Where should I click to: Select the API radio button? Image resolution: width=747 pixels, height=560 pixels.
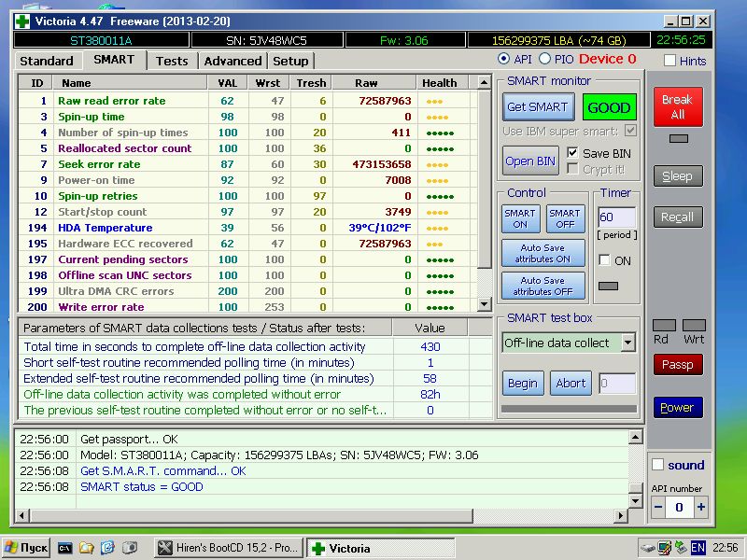(x=503, y=59)
